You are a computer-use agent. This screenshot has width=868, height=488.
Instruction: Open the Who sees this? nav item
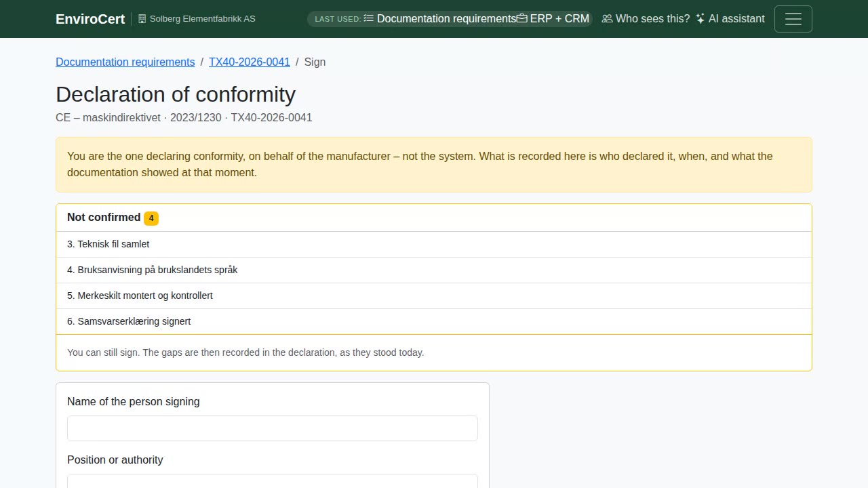tap(646, 19)
